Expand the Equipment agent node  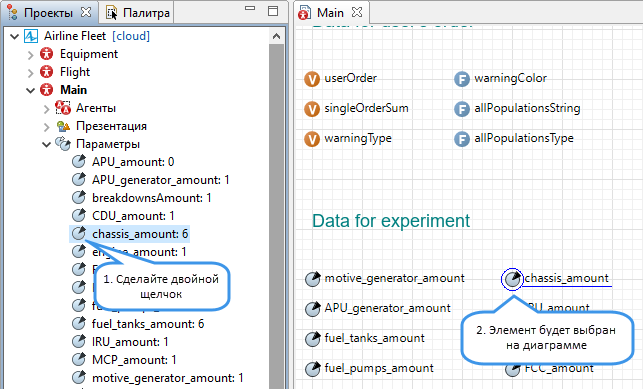tap(30, 55)
